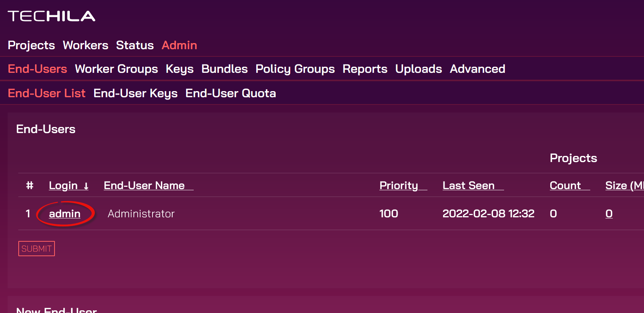Sort users by Priority
The height and width of the screenshot is (313, 644).
click(398, 186)
